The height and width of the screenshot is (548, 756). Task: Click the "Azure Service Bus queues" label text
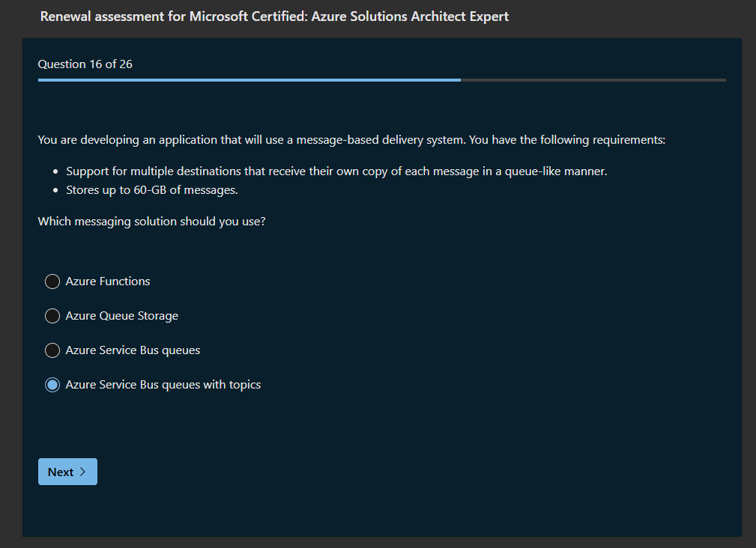133,350
